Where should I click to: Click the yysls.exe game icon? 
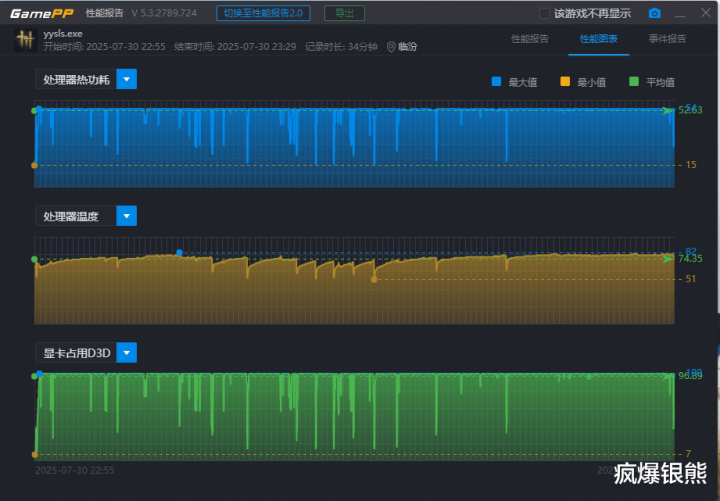(x=26, y=40)
